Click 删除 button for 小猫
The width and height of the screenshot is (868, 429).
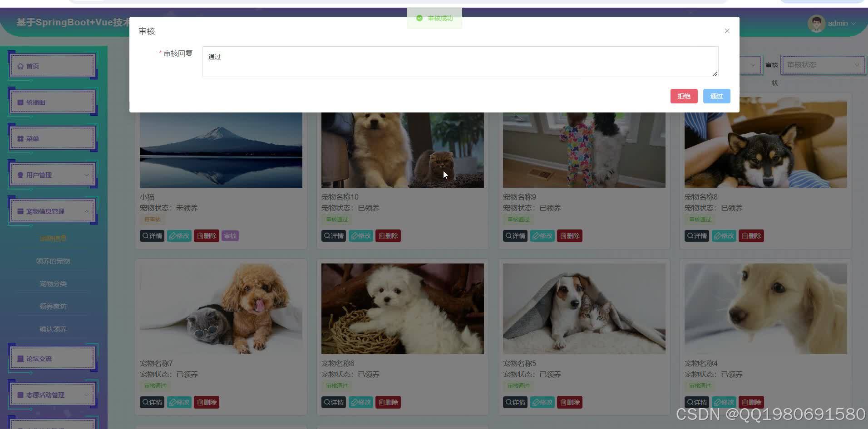[x=207, y=236]
